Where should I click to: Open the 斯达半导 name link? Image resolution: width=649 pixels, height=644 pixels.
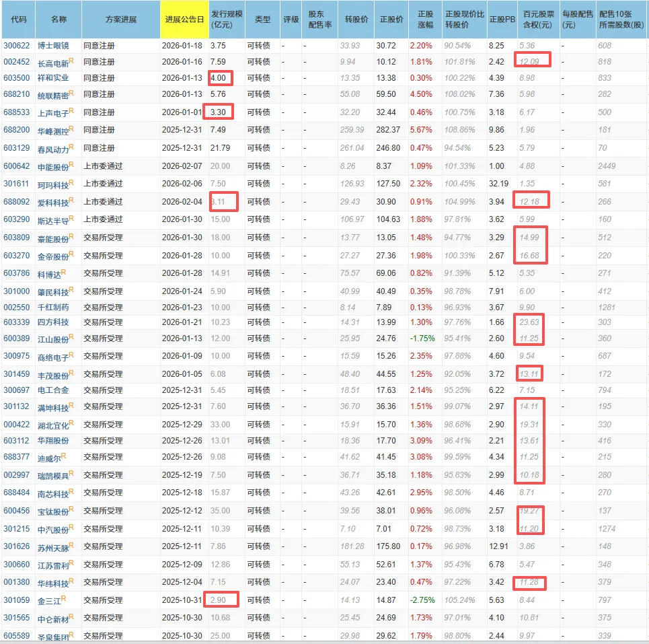[x=53, y=221]
